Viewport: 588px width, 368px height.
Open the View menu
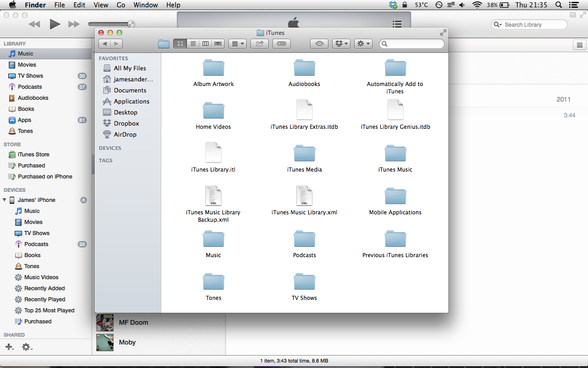[101, 5]
